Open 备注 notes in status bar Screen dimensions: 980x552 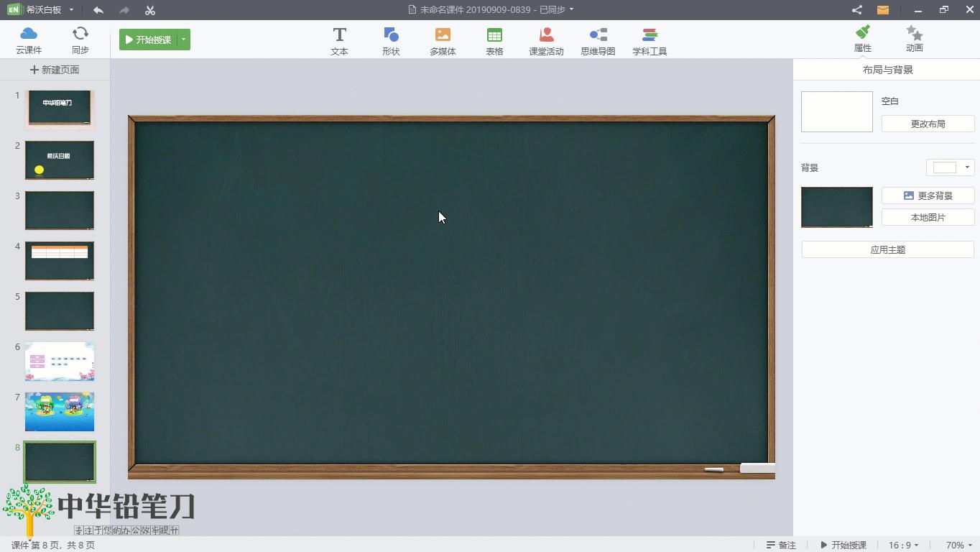781,545
